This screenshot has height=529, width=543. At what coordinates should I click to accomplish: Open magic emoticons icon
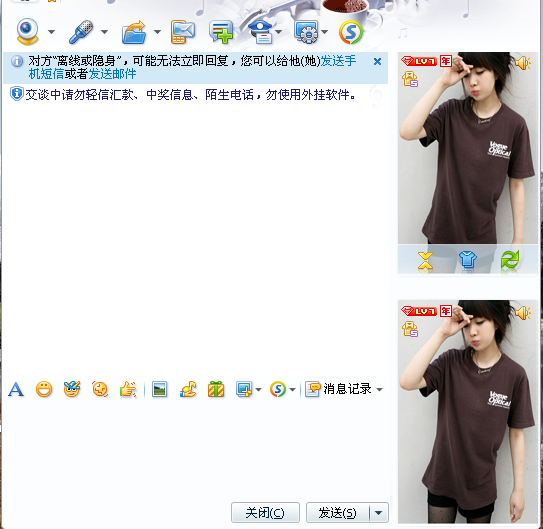pos(72,389)
